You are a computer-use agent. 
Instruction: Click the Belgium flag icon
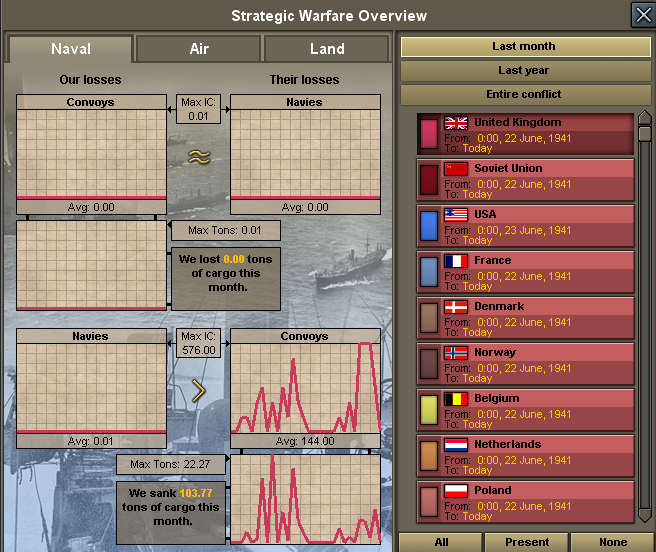point(456,399)
